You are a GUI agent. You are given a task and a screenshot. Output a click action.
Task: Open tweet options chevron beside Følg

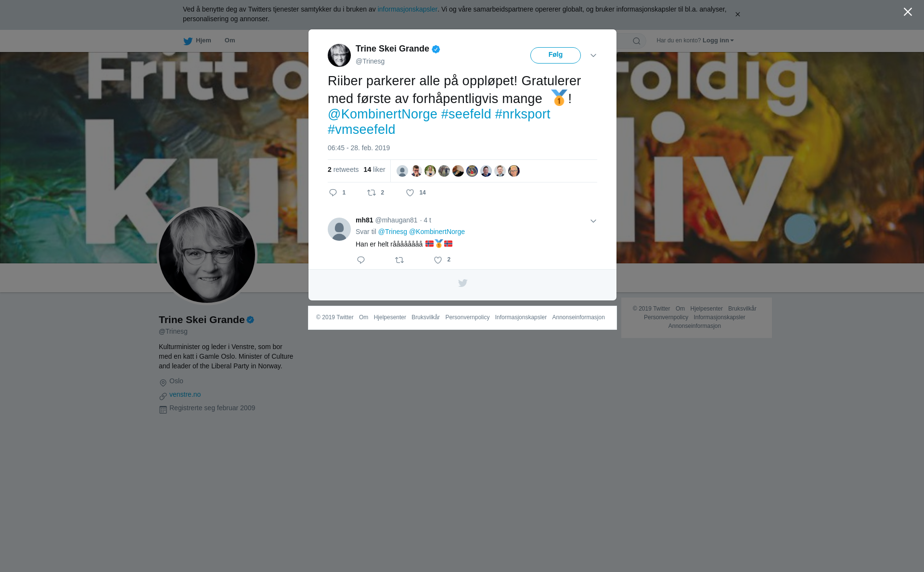(593, 55)
